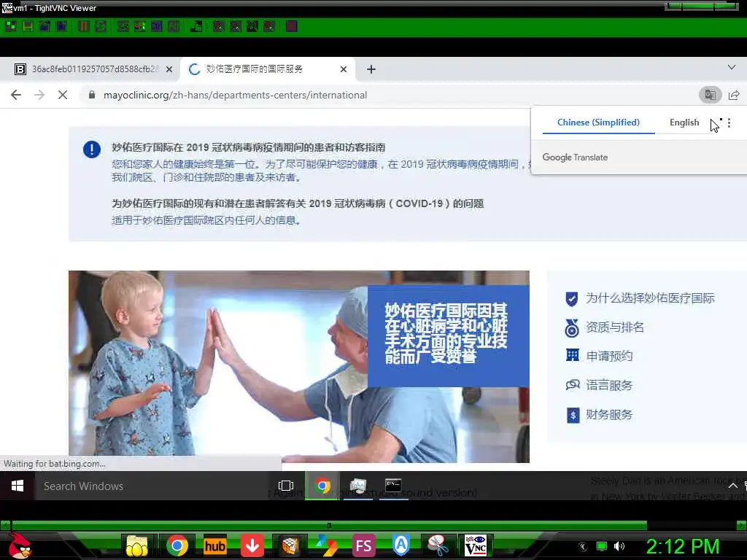Open the eggs folder dock icon
747x560 pixels.
[x=136, y=546]
